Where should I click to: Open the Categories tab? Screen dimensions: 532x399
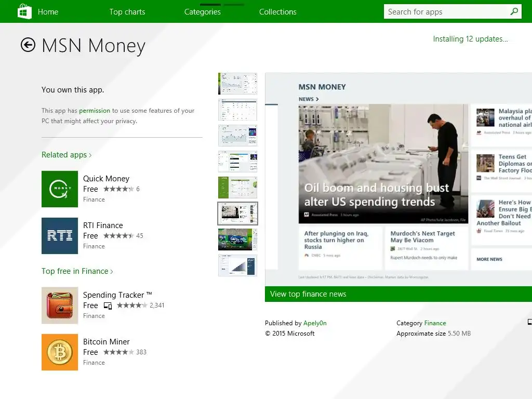click(203, 12)
